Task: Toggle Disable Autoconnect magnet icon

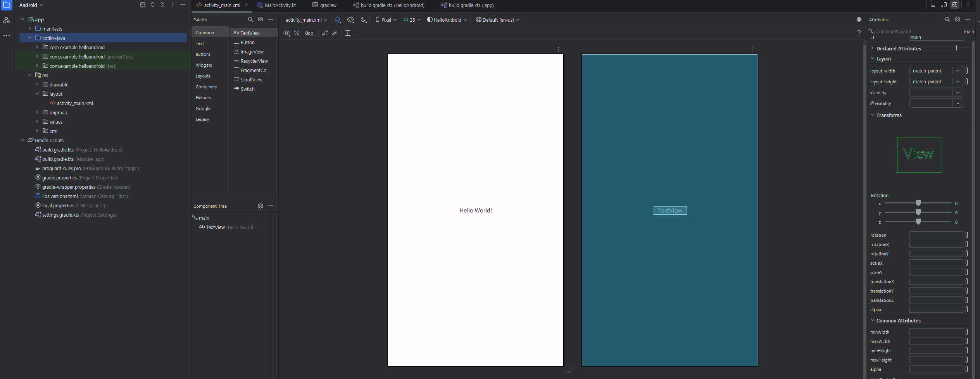Action: [x=297, y=33]
